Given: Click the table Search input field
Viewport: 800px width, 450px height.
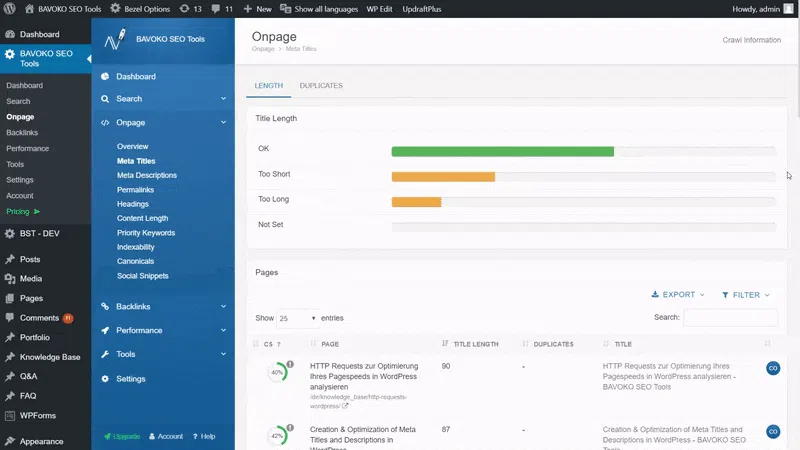Looking at the screenshot, I should 730,317.
